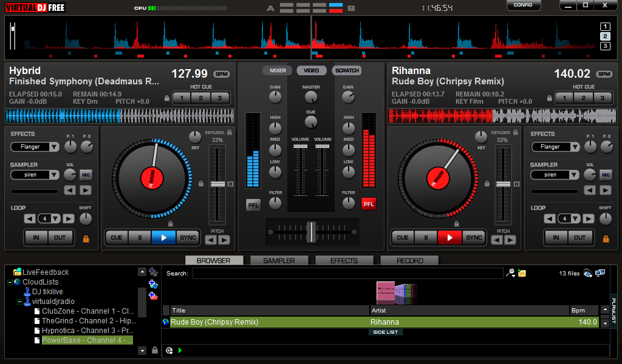Screen dimensions: 622x364
Task: Trigger hot cue 2 on left deck
Action: click(200, 98)
